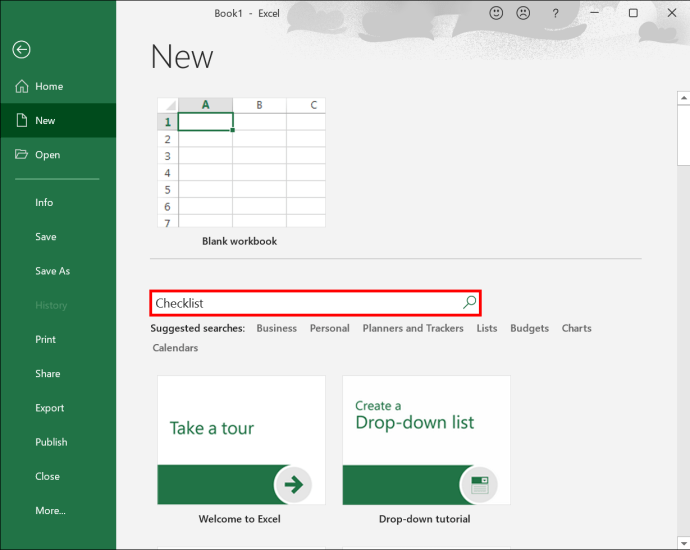This screenshot has height=550, width=690.
Task: Click the Business suggested search
Action: (x=277, y=328)
